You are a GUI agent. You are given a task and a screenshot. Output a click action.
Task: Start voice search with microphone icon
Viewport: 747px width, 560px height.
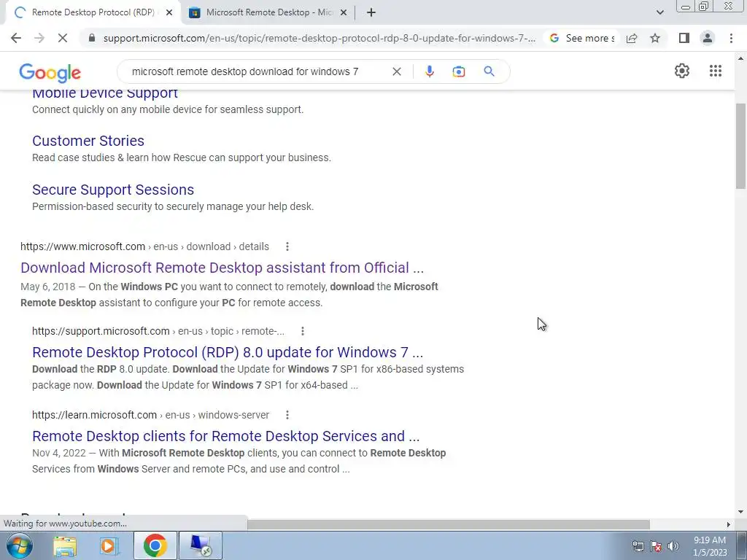(429, 71)
